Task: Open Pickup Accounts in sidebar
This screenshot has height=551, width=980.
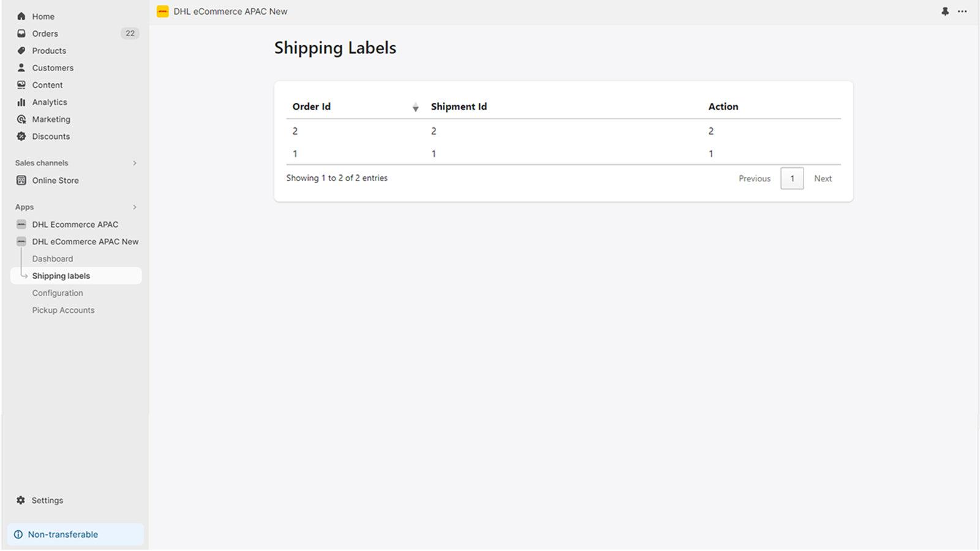Action: pos(63,310)
